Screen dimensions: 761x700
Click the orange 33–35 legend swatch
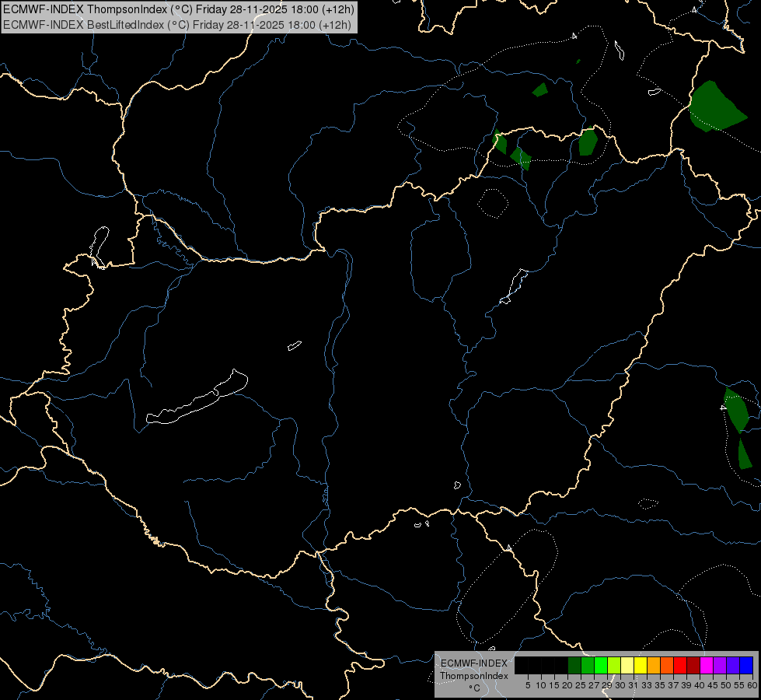click(x=654, y=666)
